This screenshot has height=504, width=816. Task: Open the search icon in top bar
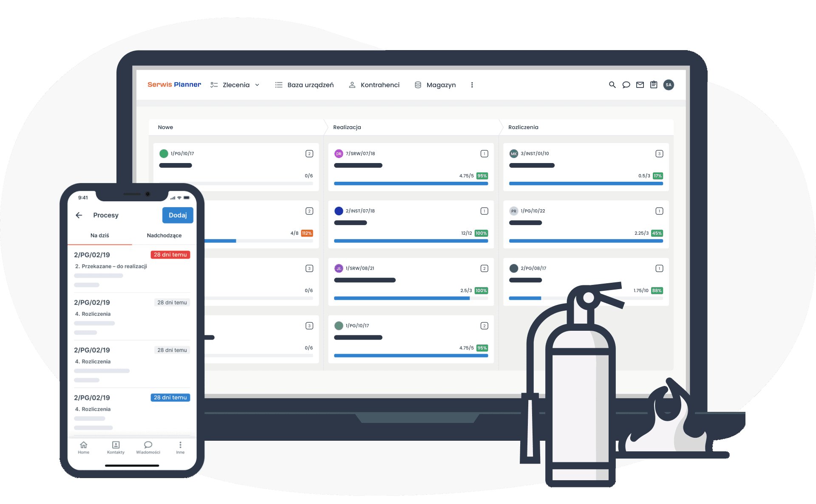612,85
